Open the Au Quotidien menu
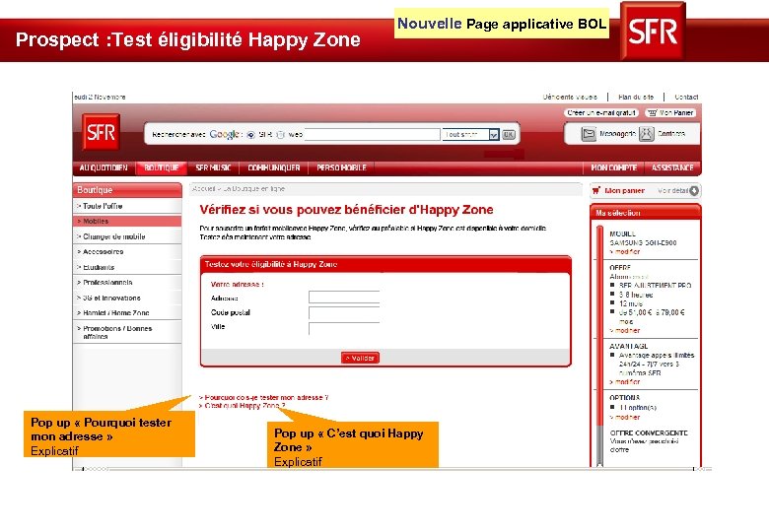 click(104, 168)
